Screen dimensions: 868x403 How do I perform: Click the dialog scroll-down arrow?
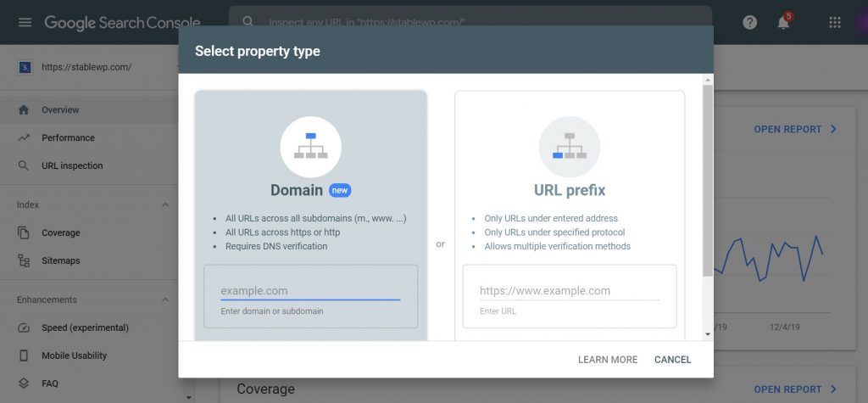coord(708,334)
